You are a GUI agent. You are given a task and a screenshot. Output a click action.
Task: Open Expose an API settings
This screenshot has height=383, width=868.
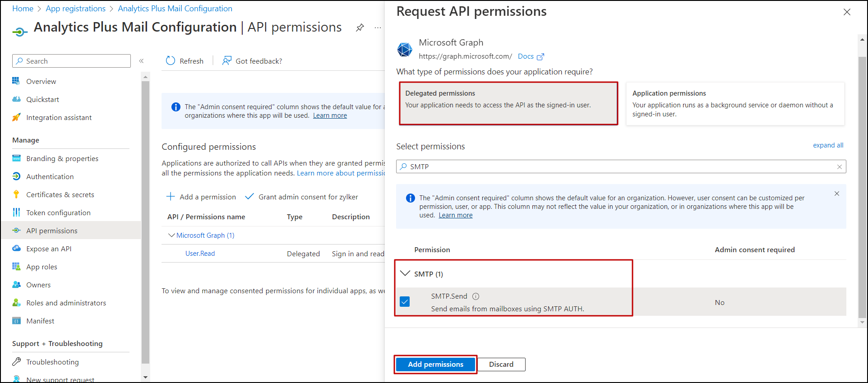click(48, 249)
